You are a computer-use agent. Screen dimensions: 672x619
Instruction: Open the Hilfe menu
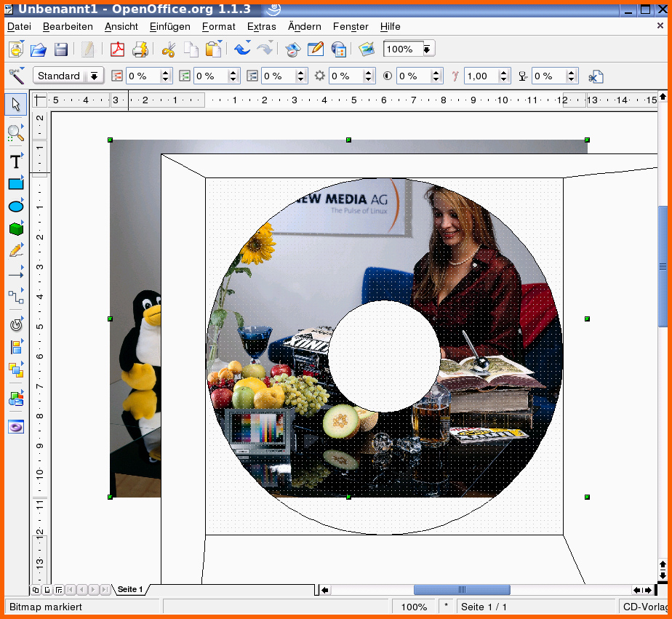390,27
